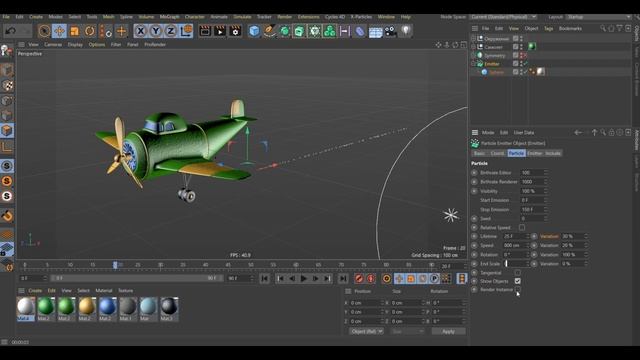Click the Object Manager search icon

[603, 28]
